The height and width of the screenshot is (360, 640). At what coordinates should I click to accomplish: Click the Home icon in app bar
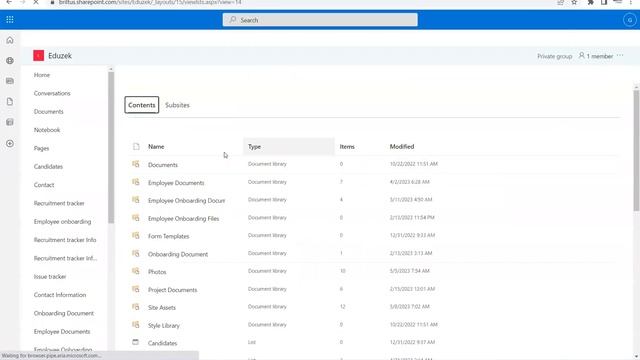click(x=10, y=40)
